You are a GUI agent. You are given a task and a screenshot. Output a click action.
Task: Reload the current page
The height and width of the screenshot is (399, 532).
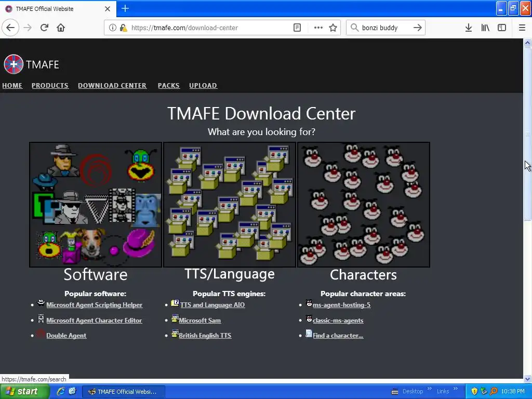pos(44,28)
